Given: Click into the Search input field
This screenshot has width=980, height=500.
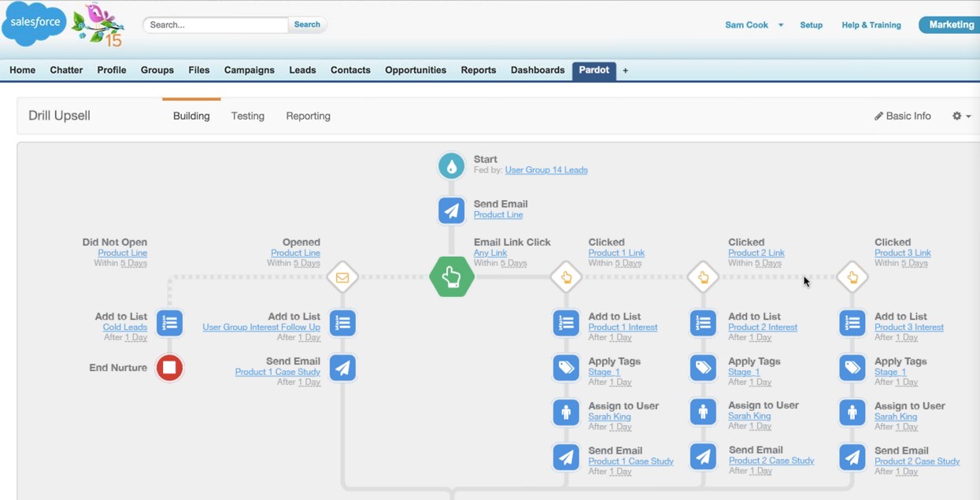Looking at the screenshot, I should 216,24.
